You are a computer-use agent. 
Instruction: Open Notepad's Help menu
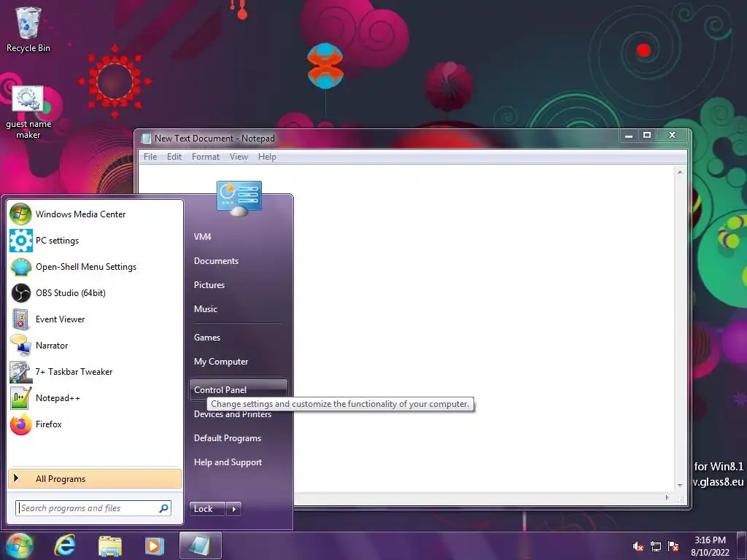click(267, 157)
